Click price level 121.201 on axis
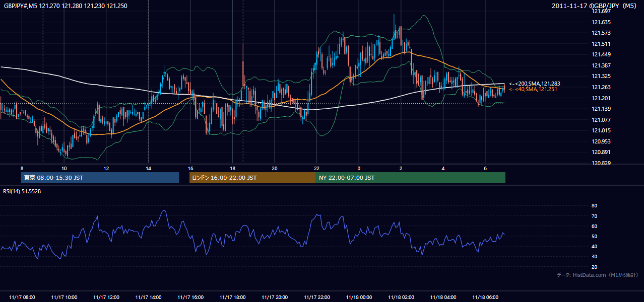Viewport: 644px width, 302px height. pyautogui.click(x=602, y=98)
